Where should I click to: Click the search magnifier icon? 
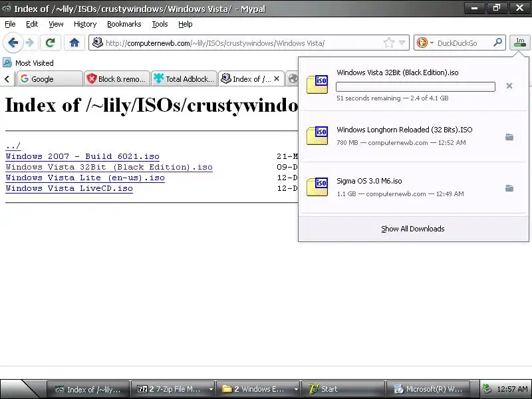[497, 43]
